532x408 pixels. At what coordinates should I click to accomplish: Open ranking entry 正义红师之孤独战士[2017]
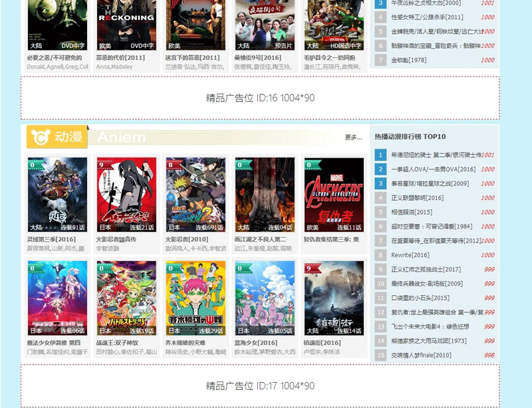[426, 269]
